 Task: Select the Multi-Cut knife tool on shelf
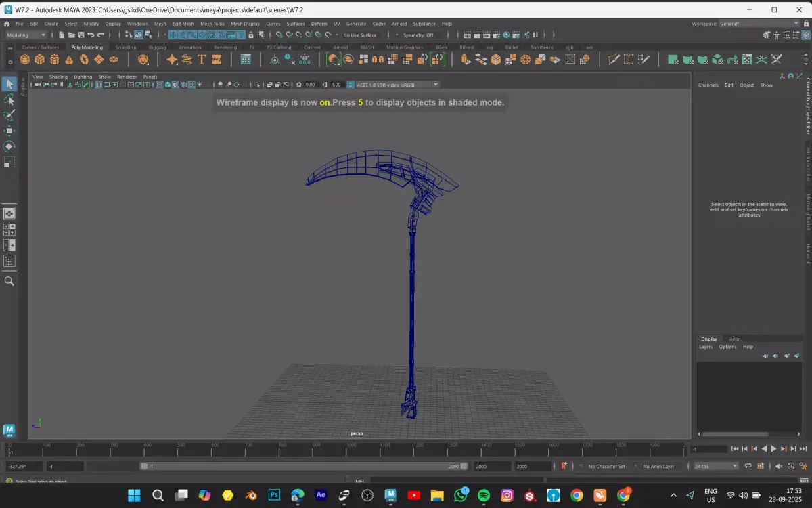tap(614, 60)
